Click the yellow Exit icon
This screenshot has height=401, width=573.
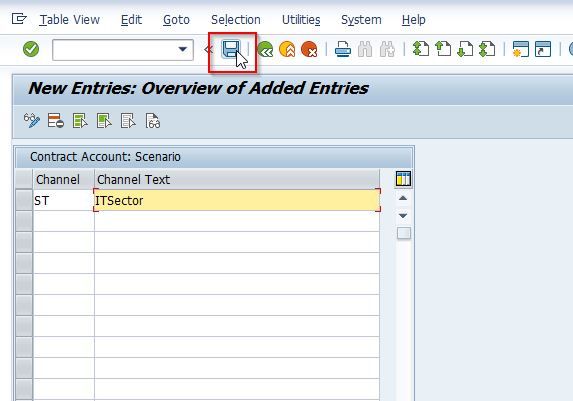pyautogui.click(x=287, y=49)
